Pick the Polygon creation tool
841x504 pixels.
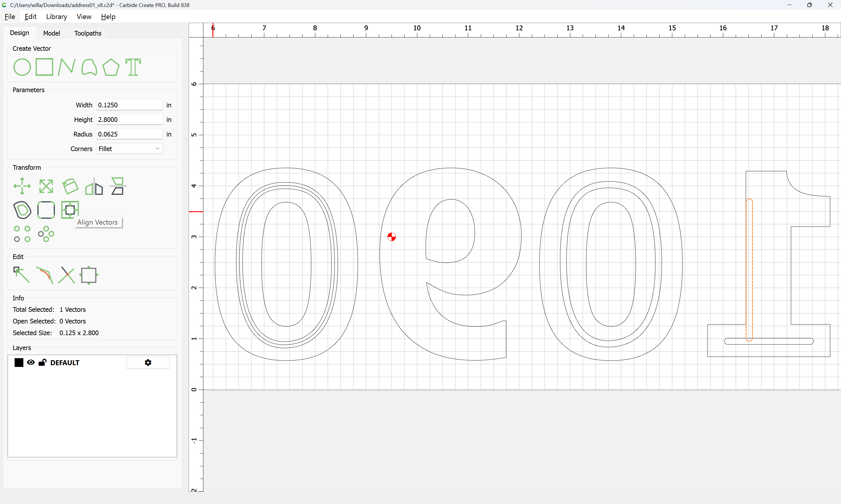(111, 67)
